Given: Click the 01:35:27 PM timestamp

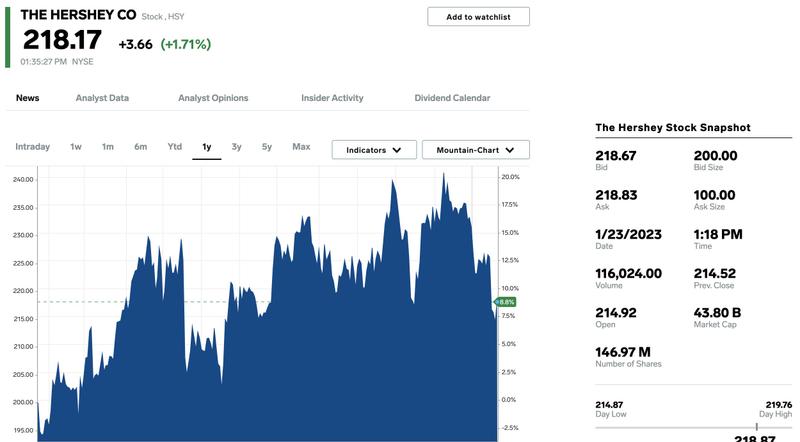Looking at the screenshot, I should pyautogui.click(x=43, y=62).
